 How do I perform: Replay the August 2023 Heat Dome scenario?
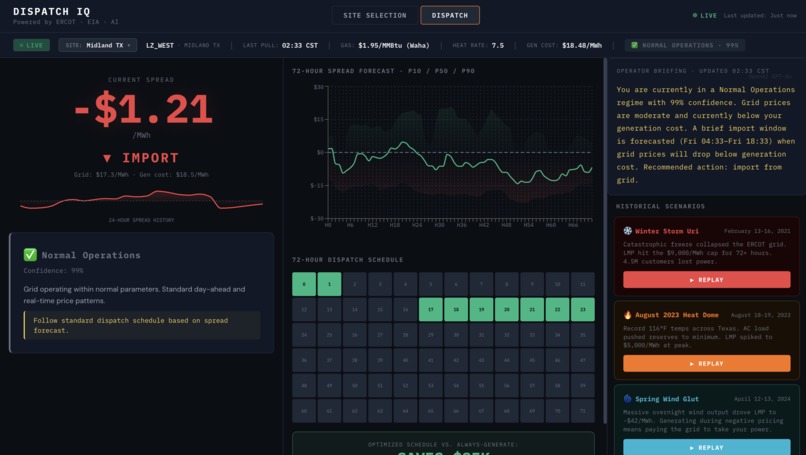click(707, 363)
